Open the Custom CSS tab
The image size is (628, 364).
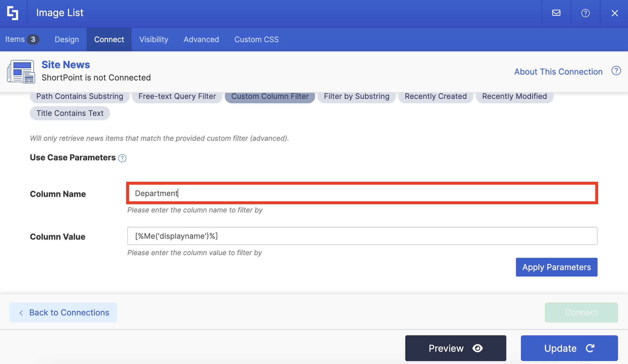(x=256, y=39)
